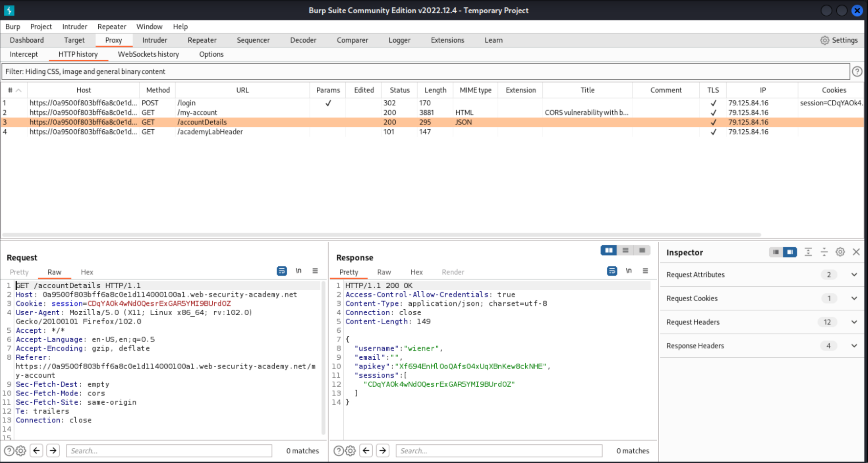Switch Inspector to the left docked layout
Screen dimensions: 868x463
click(x=776, y=252)
